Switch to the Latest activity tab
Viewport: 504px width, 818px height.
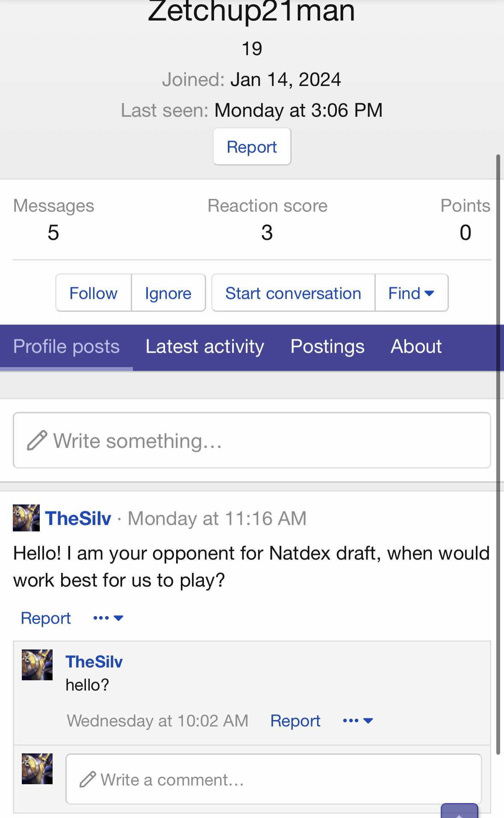click(205, 347)
